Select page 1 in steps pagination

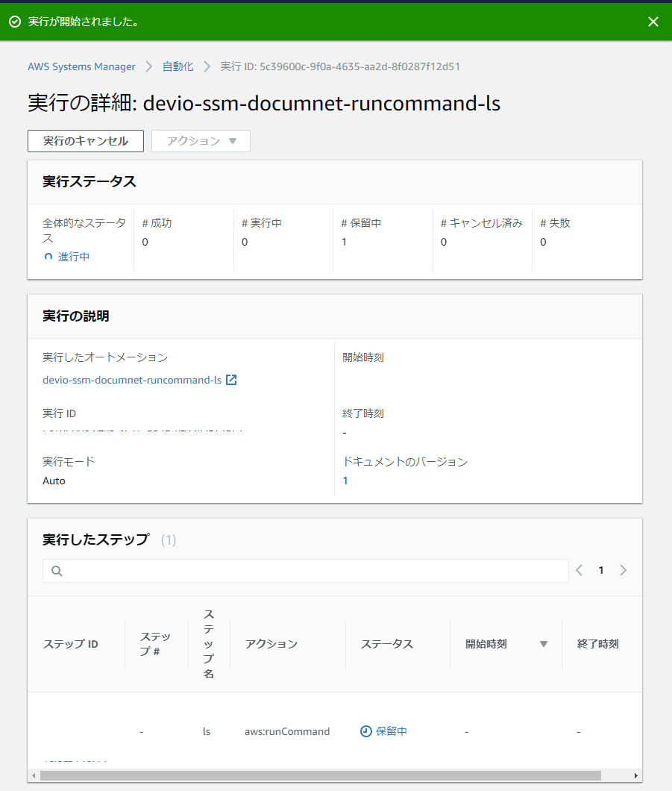pyautogui.click(x=601, y=570)
